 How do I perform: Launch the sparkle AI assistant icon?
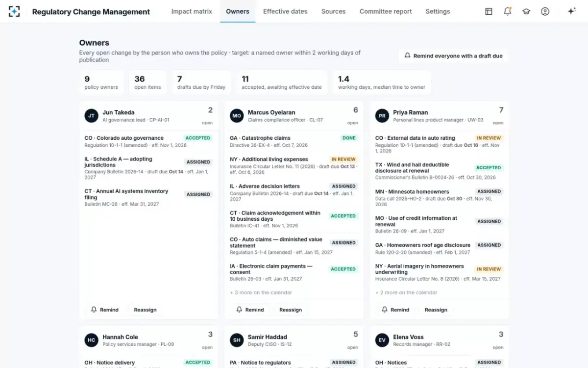click(571, 11)
